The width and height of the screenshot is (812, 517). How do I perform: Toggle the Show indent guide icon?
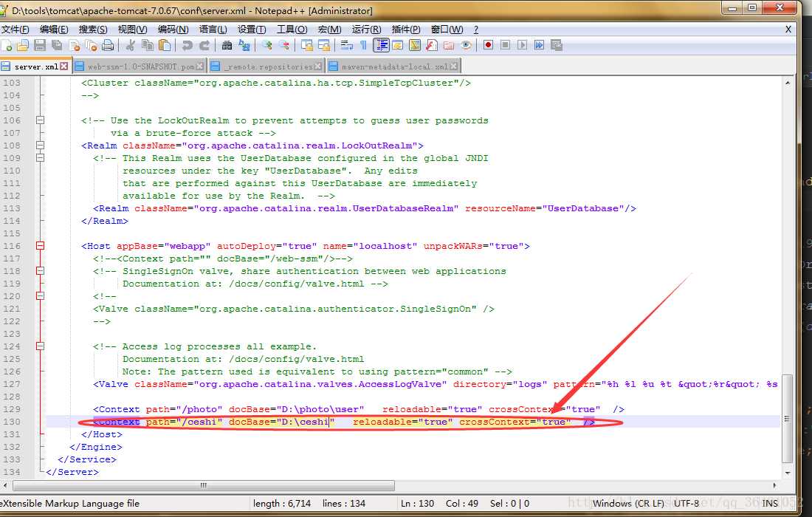pos(382,46)
